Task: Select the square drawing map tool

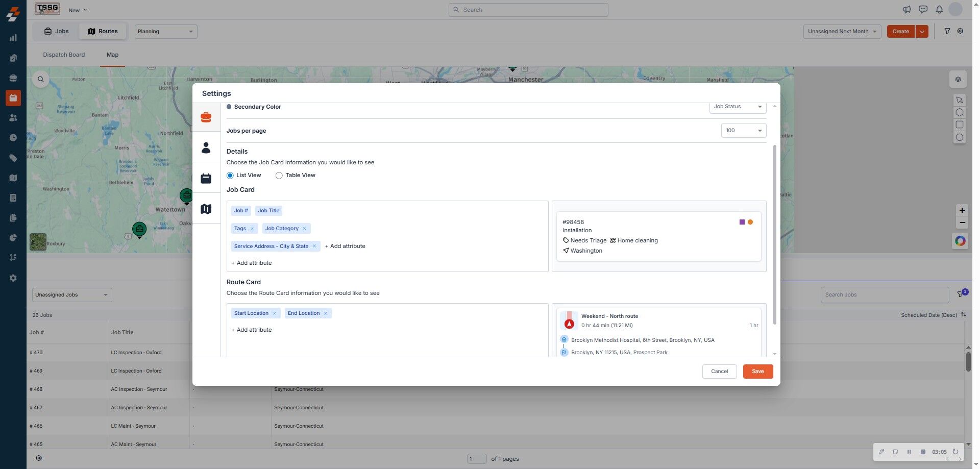Action: [x=960, y=125]
